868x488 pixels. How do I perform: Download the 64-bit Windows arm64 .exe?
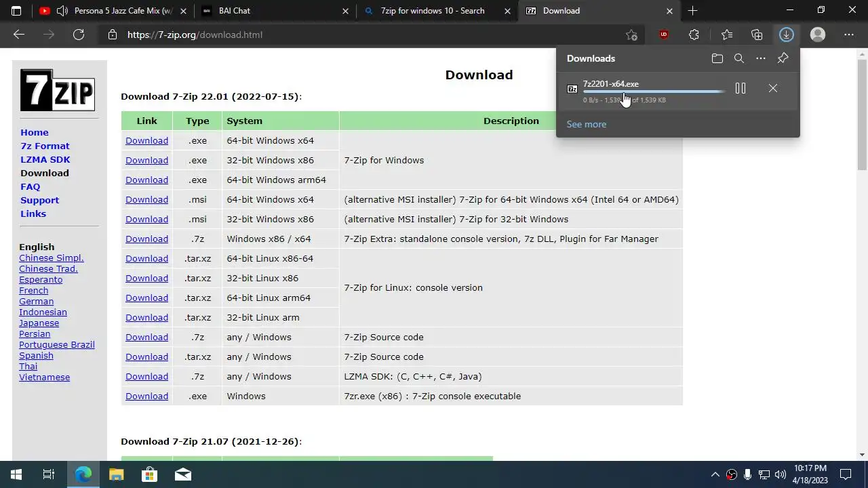146,180
